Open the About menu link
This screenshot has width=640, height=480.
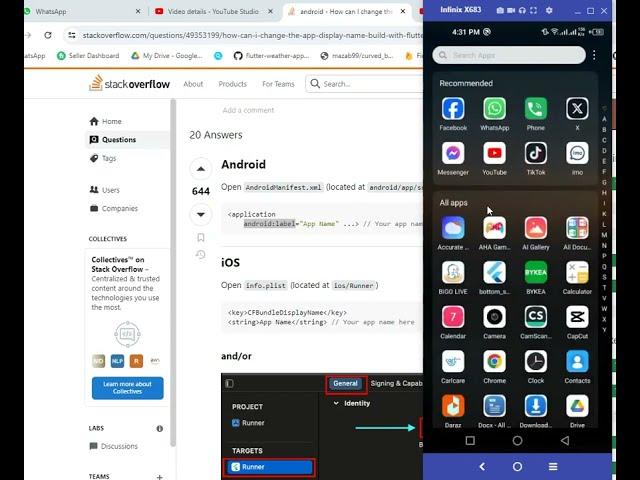[x=193, y=84]
